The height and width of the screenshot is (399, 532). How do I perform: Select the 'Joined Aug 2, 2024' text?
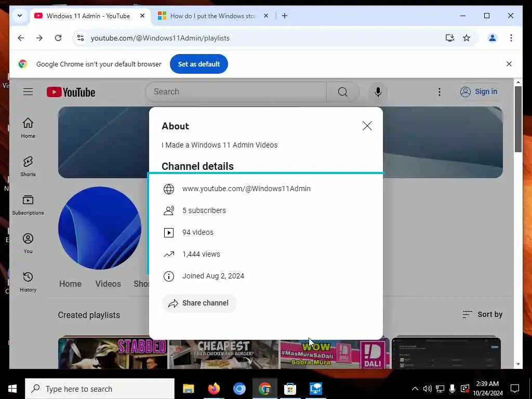click(213, 276)
